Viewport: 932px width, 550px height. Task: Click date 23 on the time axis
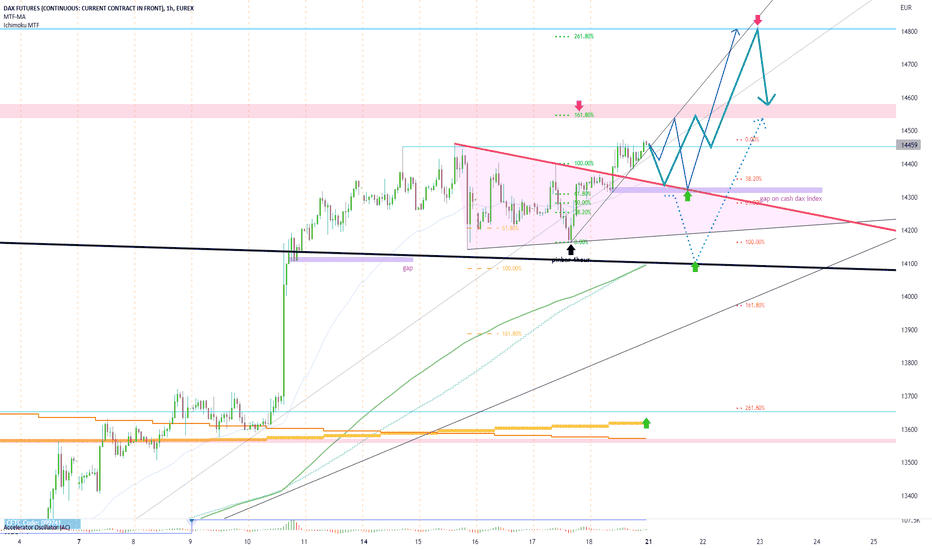[x=760, y=542]
